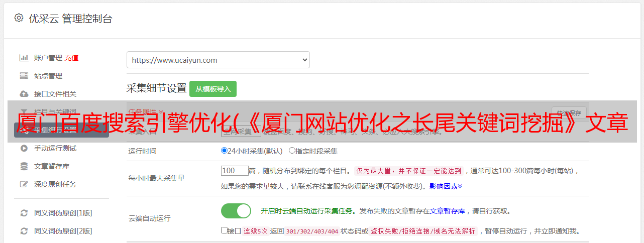Open 同义词伪原创[2版] in the sidebar
Screen dimensions: 644x243
point(63,231)
